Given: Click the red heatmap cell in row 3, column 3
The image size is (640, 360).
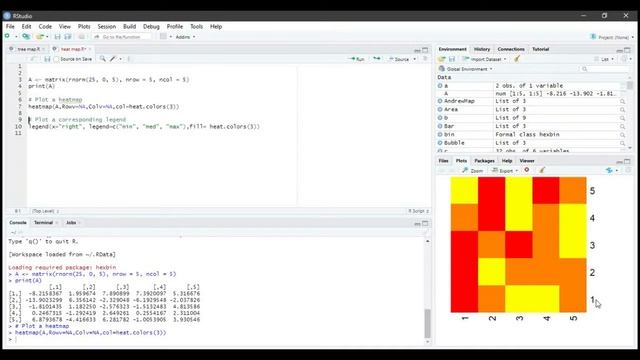Looking at the screenshot, I should [519, 245].
